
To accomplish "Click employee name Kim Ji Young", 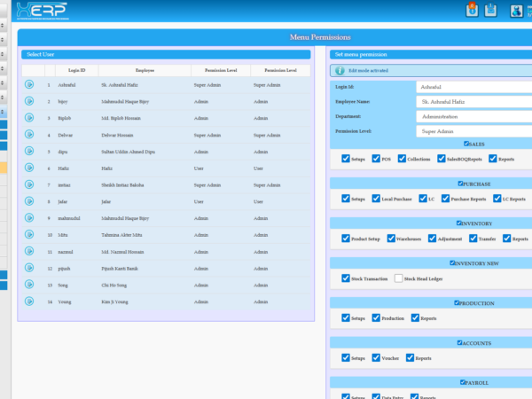I will (x=114, y=301).
